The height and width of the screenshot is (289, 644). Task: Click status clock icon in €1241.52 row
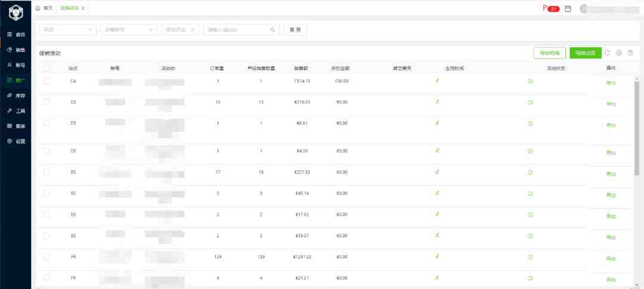530,257
